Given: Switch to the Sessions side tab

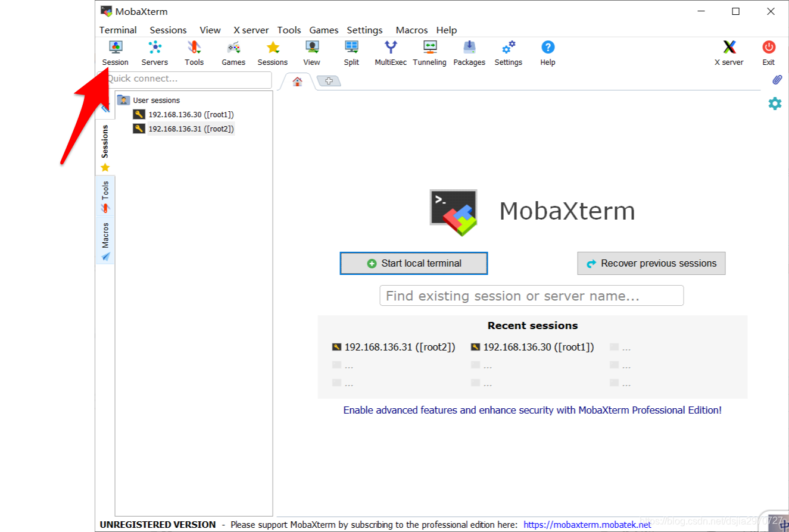Looking at the screenshot, I should click(105, 148).
